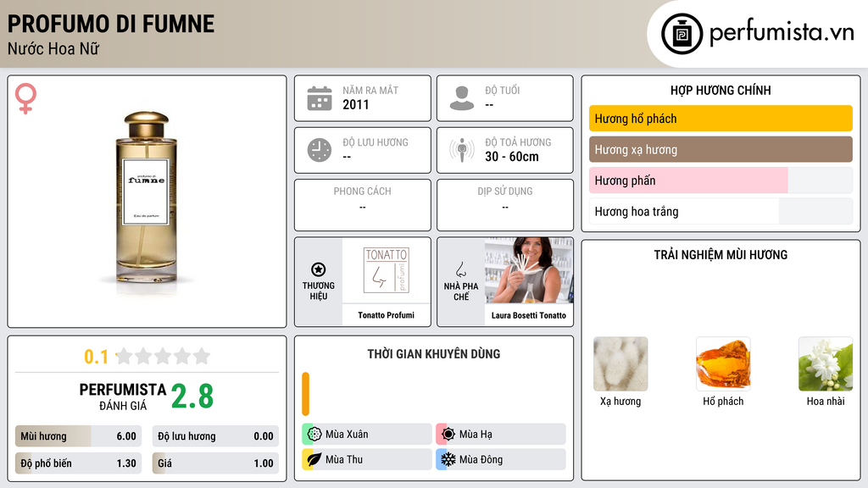Open the perfume bottle product image
Viewport: 868px width, 488px height.
click(x=147, y=202)
